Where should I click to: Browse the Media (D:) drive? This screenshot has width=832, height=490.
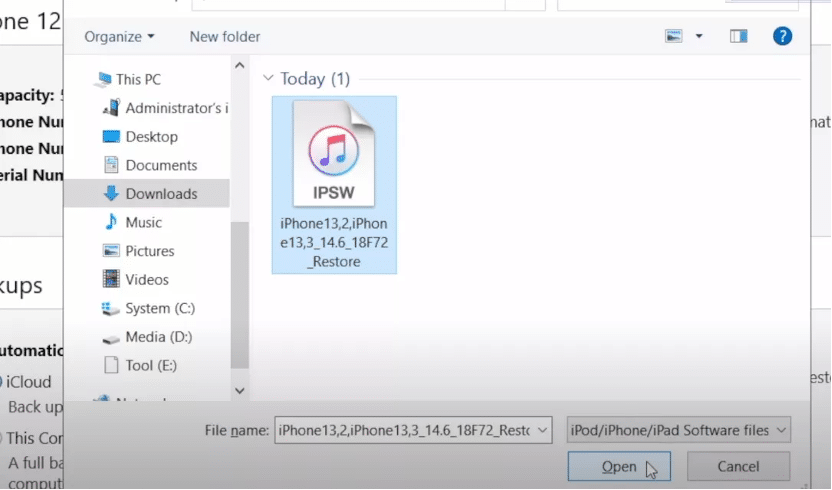(x=158, y=337)
